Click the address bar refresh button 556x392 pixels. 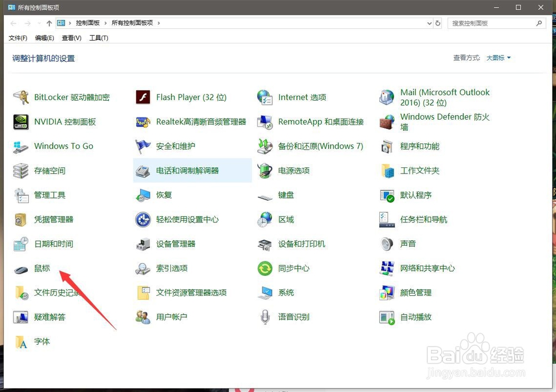pos(439,23)
